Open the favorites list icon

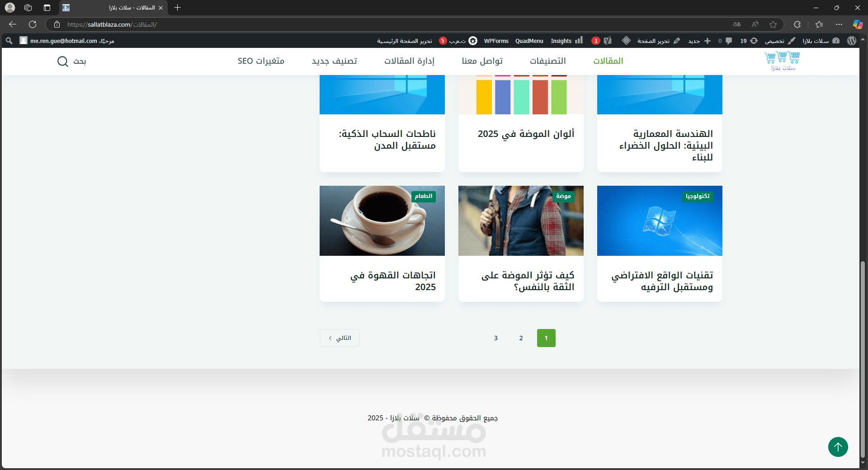point(819,24)
